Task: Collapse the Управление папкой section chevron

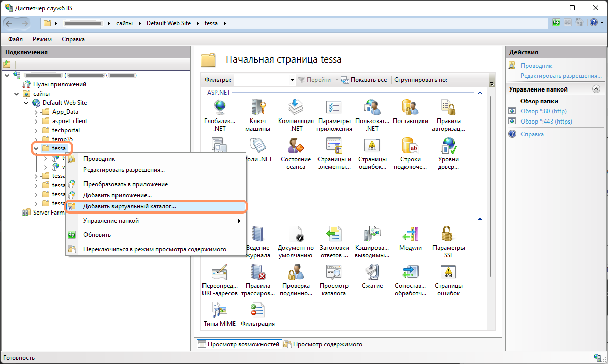Action: click(596, 89)
